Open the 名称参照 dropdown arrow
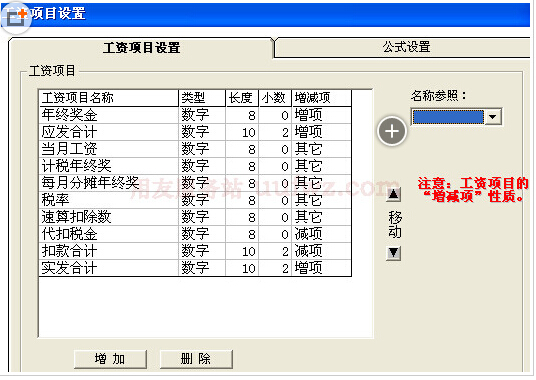Viewport: 536px width, 380px height. tap(493, 117)
